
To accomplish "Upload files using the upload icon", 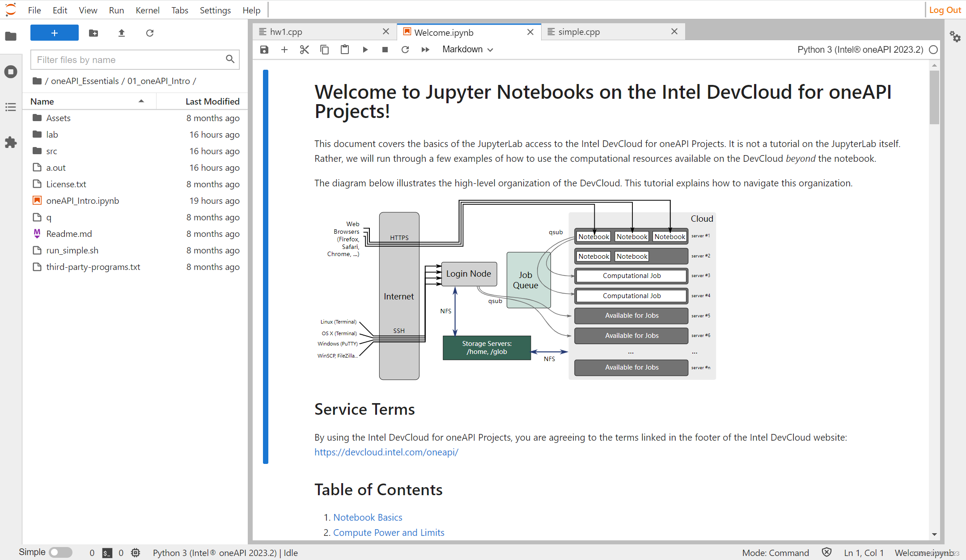I will tap(122, 33).
